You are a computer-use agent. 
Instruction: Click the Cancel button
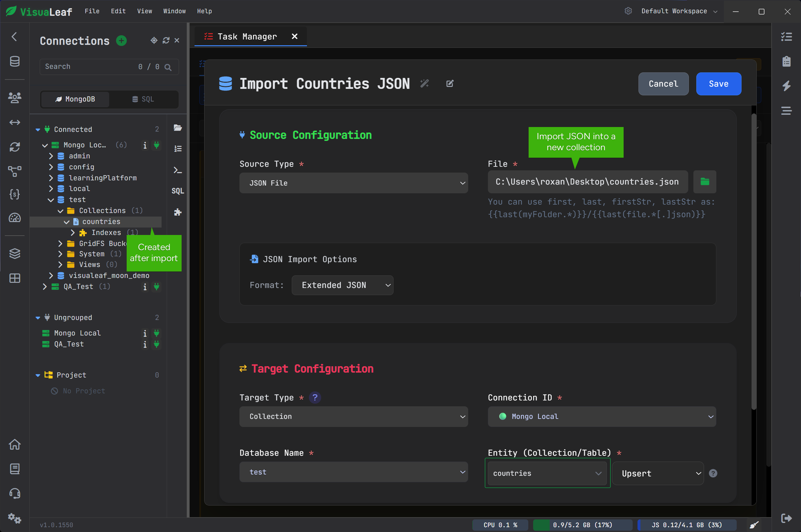[663, 84]
